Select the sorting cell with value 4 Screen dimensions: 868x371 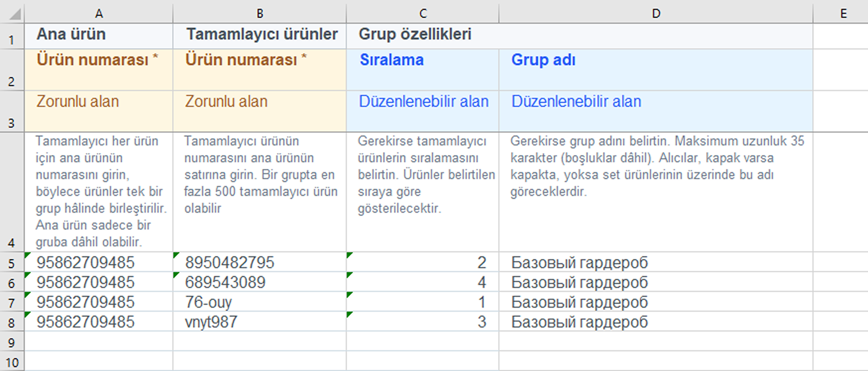[423, 282]
